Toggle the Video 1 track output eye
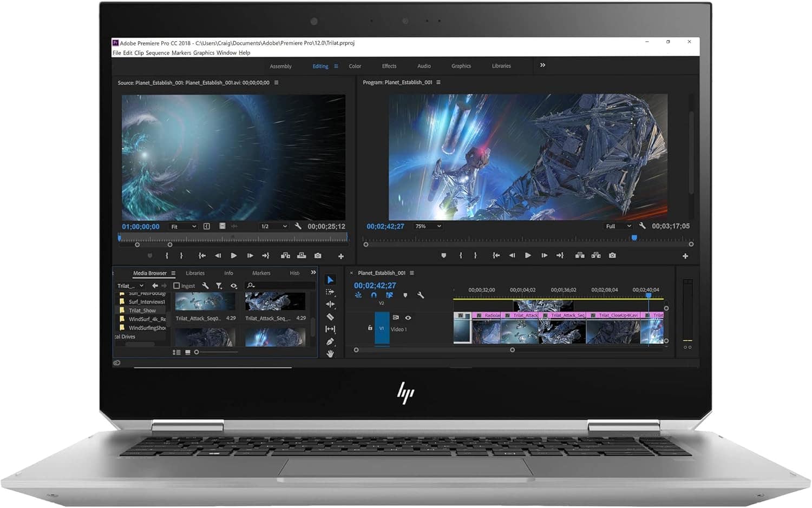The width and height of the screenshot is (812, 508). pyautogui.click(x=408, y=318)
